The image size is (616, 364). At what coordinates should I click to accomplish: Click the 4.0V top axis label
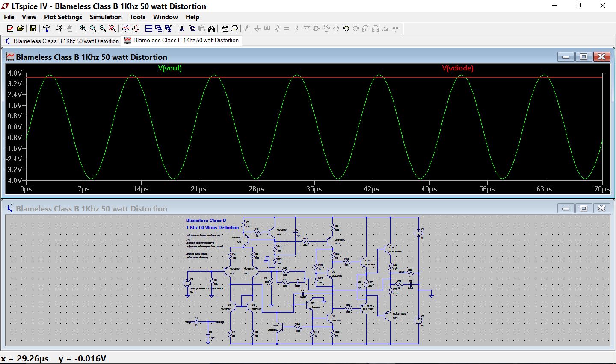coord(15,73)
